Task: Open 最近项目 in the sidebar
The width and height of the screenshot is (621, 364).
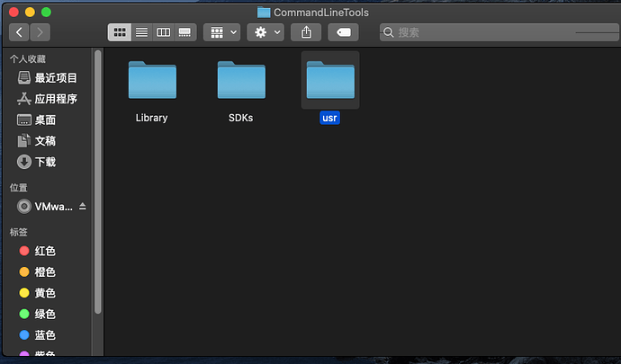Action: pyautogui.click(x=48, y=78)
